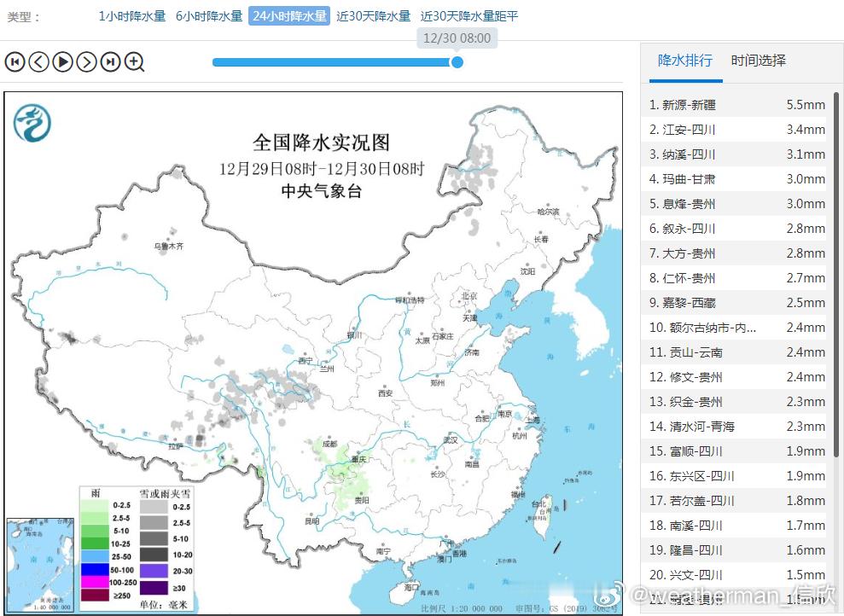
Task: Select 近30天降水量 type
Action: coord(374,16)
